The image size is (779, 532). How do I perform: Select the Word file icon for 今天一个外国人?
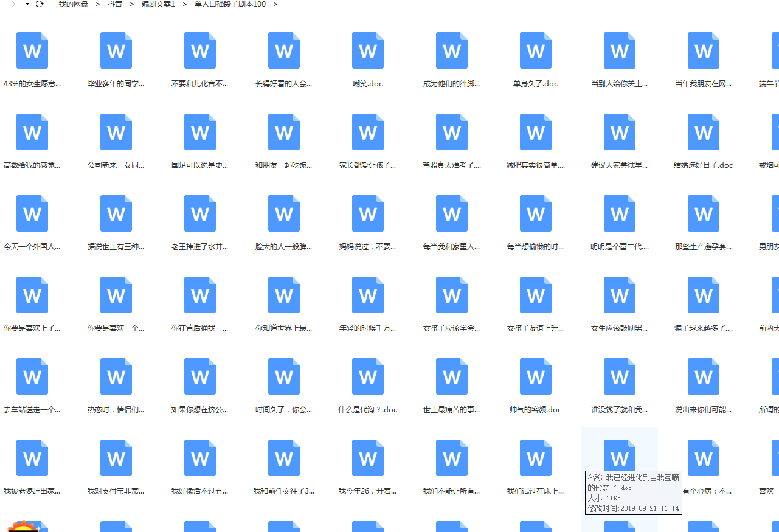pyautogui.click(x=32, y=213)
